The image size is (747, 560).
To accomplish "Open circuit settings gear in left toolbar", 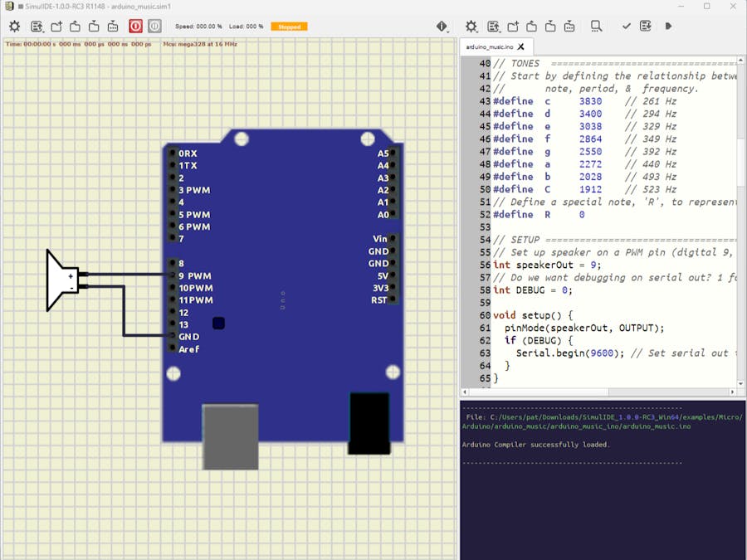I will click(x=14, y=27).
